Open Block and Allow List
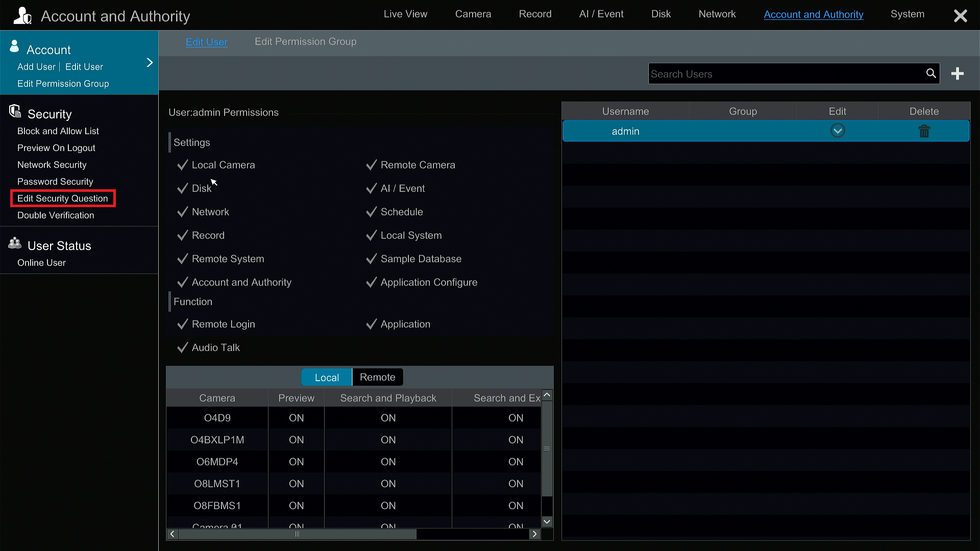 (x=58, y=131)
